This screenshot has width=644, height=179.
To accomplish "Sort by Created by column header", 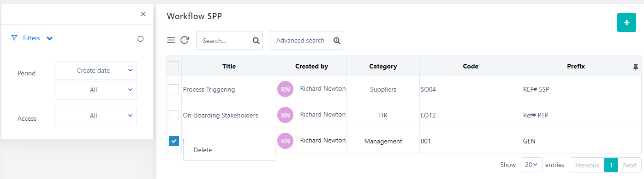I will click(311, 66).
